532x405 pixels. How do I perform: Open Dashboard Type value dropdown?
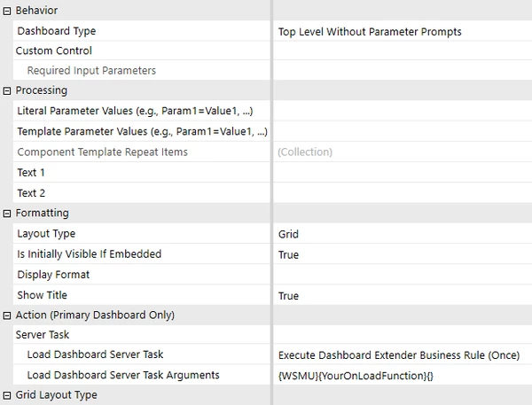click(403, 31)
